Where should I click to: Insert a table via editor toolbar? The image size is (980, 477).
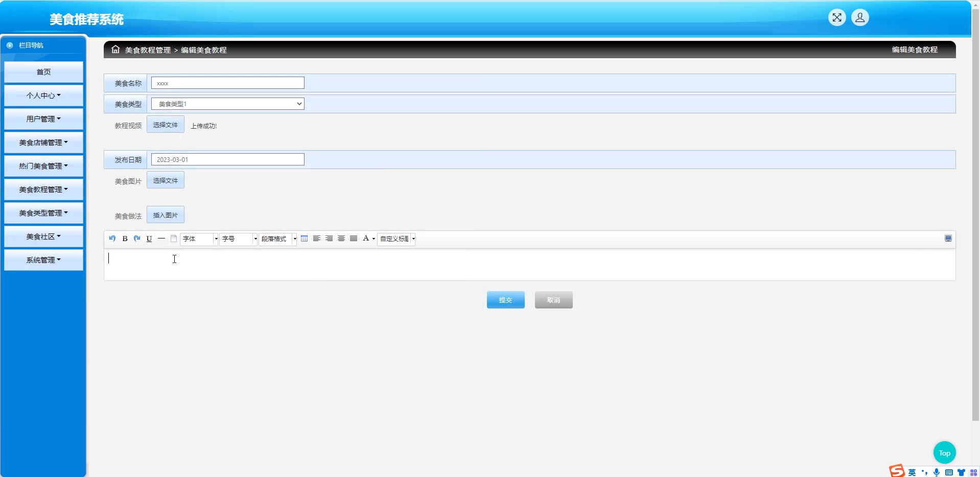point(305,238)
